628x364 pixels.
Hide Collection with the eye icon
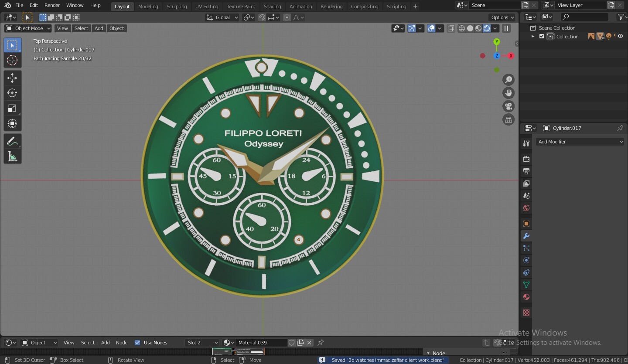[x=620, y=37]
